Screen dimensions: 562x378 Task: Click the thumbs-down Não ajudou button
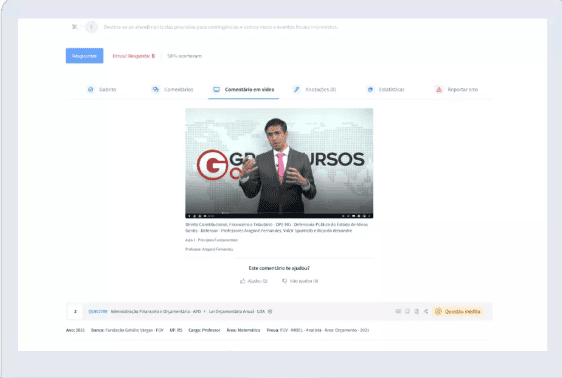[x=300, y=281]
